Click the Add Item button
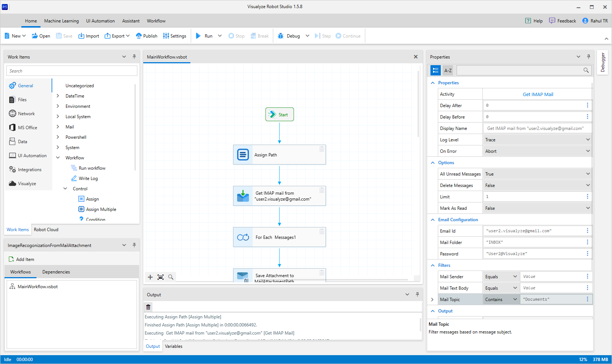This screenshot has height=364, width=612. [x=21, y=259]
